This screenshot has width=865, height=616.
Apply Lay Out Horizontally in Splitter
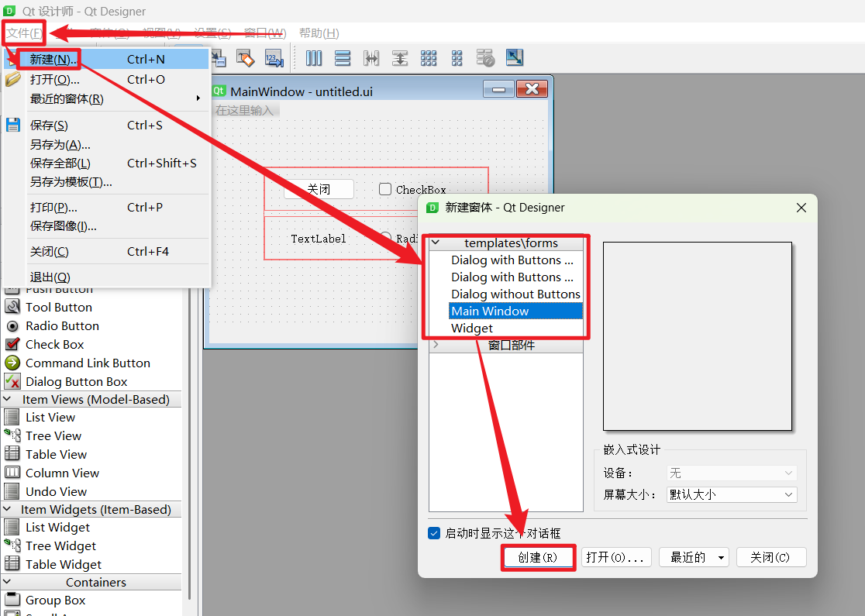[x=371, y=58]
